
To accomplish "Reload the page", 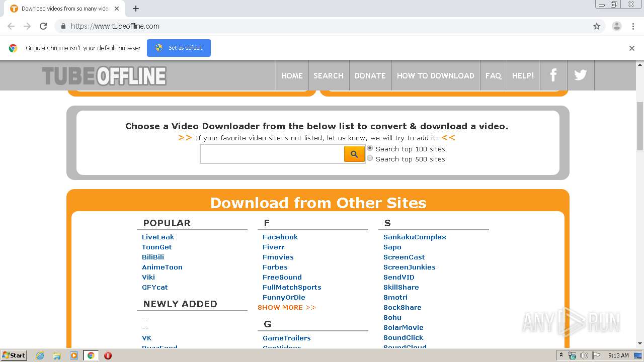I will click(43, 26).
